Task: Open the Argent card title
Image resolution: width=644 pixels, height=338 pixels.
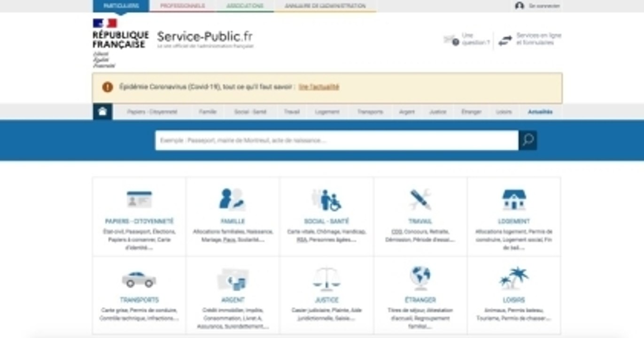Action: point(233,300)
